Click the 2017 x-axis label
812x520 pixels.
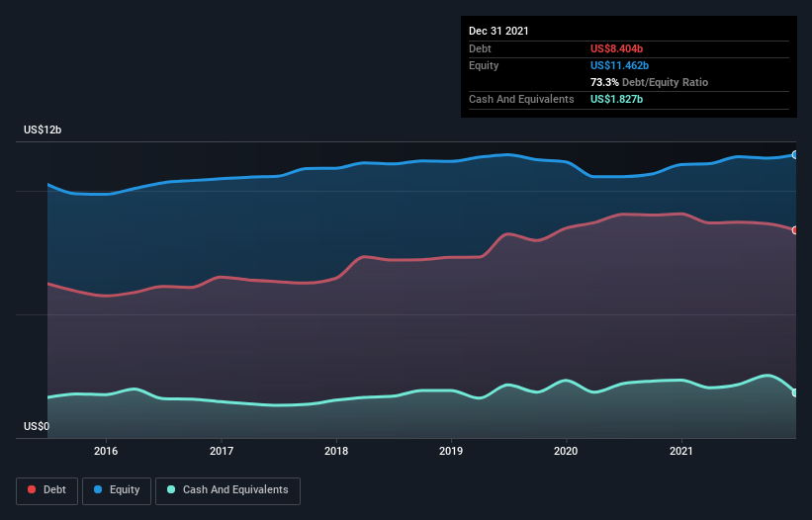(222, 451)
